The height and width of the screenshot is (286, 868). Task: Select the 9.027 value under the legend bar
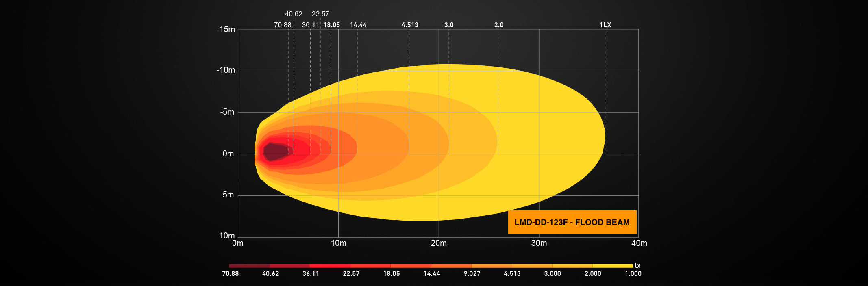(x=472, y=273)
